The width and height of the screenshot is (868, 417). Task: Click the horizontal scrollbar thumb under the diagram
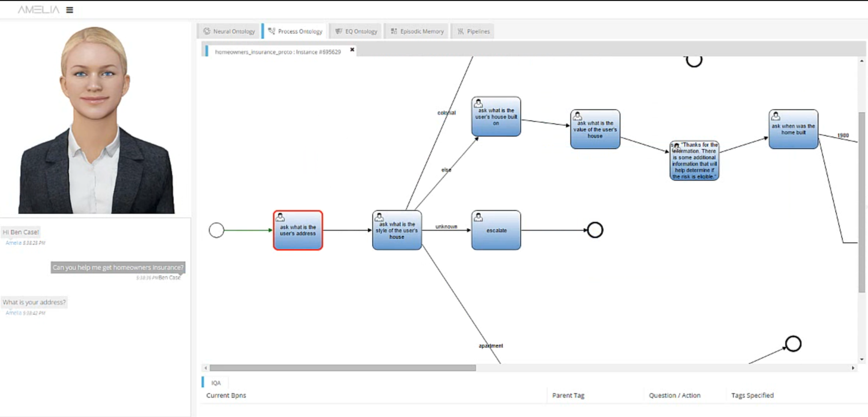tap(342, 368)
